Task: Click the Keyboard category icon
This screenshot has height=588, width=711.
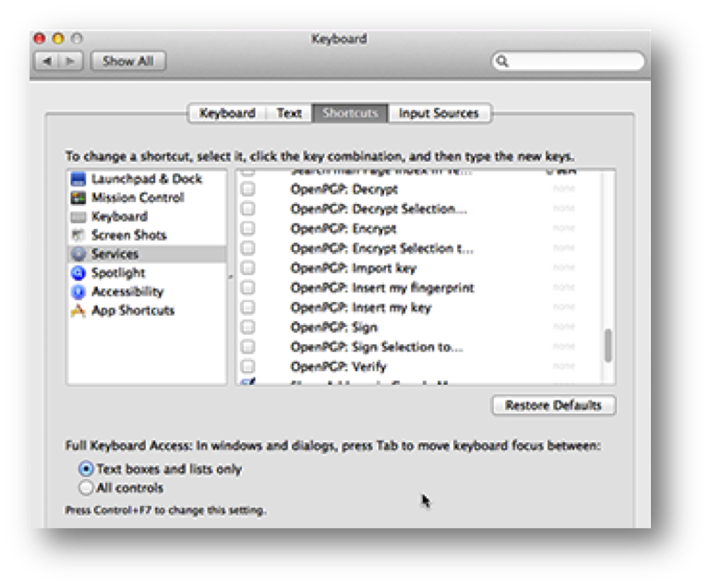Action: [x=78, y=217]
